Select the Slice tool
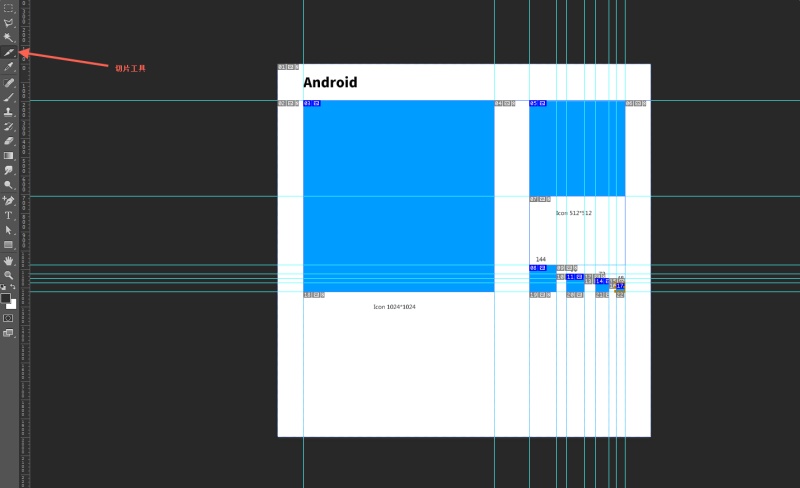The height and width of the screenshot is (488, 800). pyautogui.click(x=8, y=53)
